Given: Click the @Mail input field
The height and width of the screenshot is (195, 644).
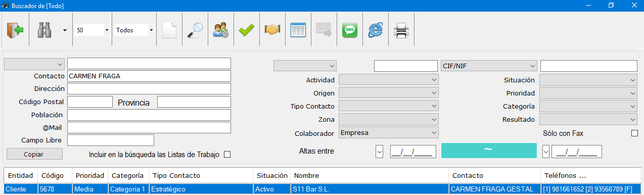Looking at the screenshot, I should [x=149, y=127].
